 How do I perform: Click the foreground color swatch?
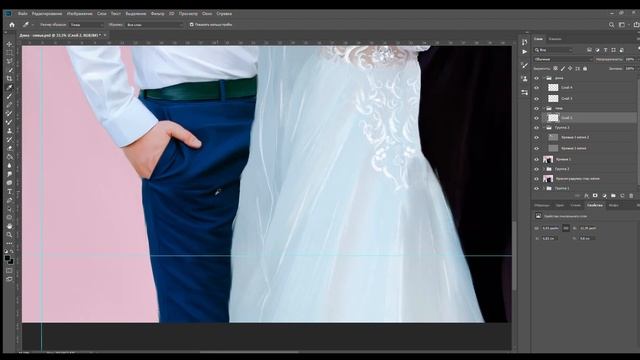(x=8, y=259)
